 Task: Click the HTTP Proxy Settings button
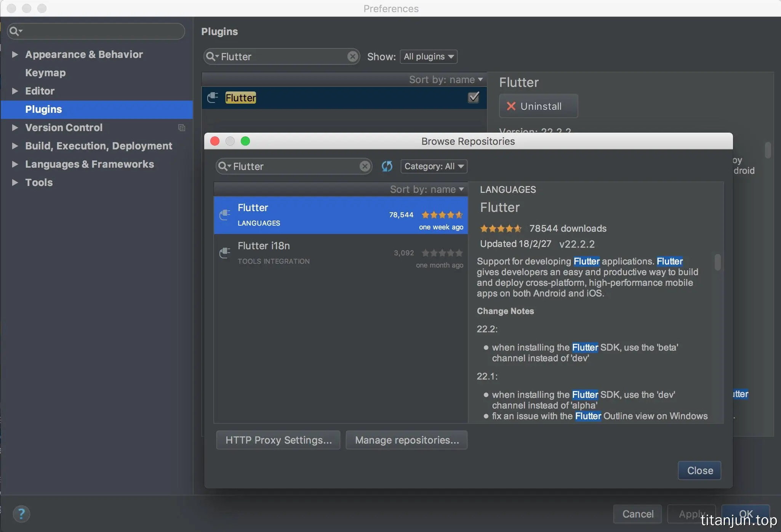[278, 440]
